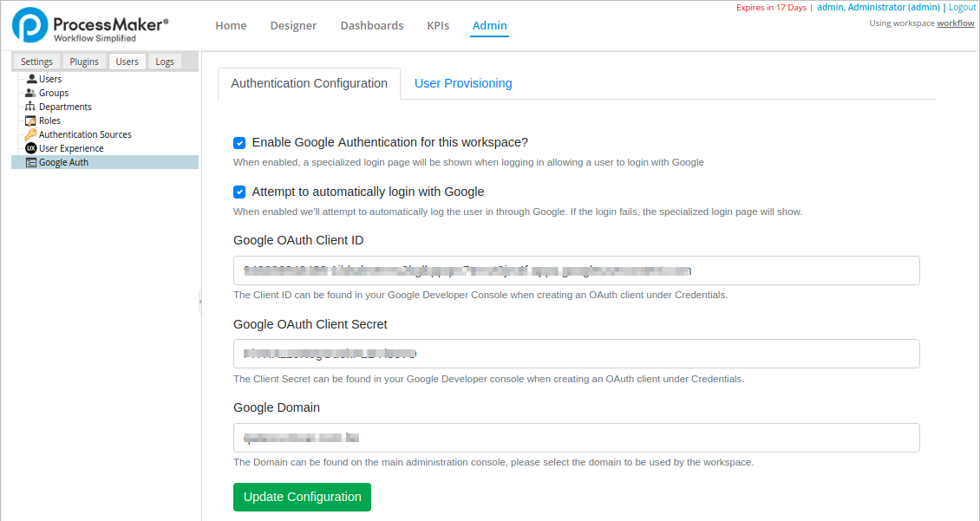The width and height of the screenshot is (980, 521).
Task: Collapse the left sidebar panel handle
Action: pos(199,302)
